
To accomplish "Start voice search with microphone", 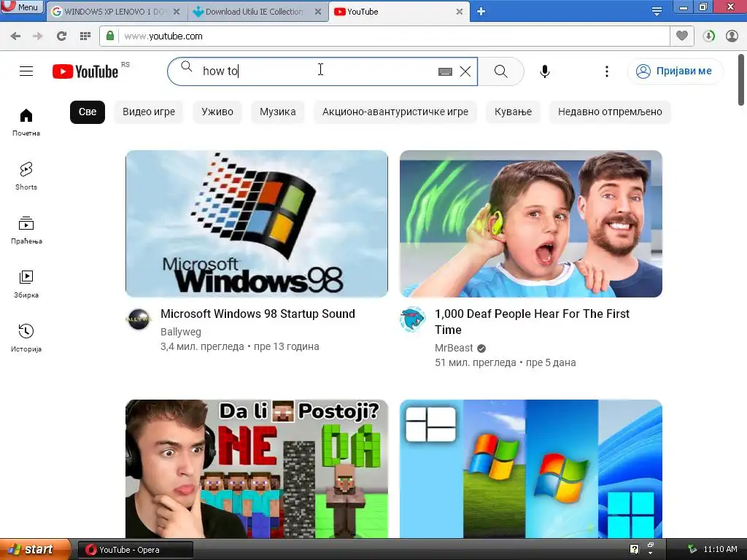I will (x=545, y=71).
